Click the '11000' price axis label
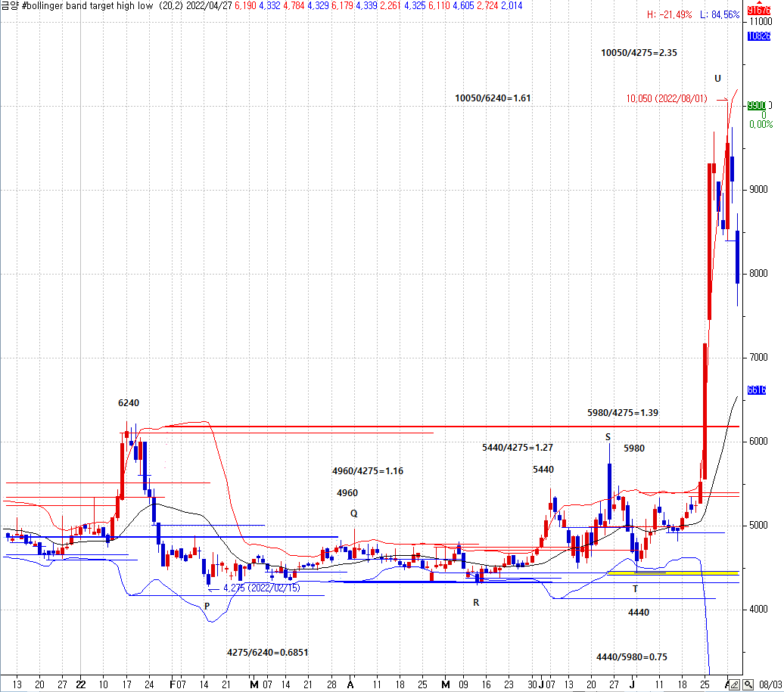The image size is (784, 692). point(761,21)
